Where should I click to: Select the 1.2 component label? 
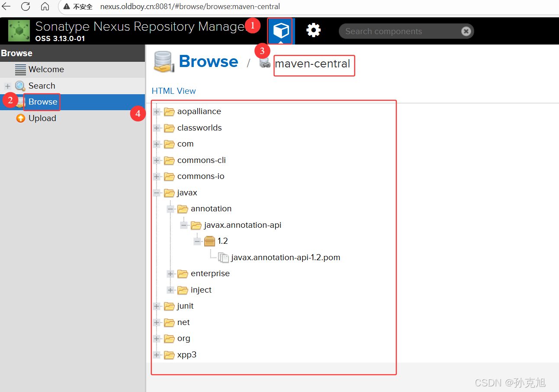pyautogui.click(x=223, y=241)
